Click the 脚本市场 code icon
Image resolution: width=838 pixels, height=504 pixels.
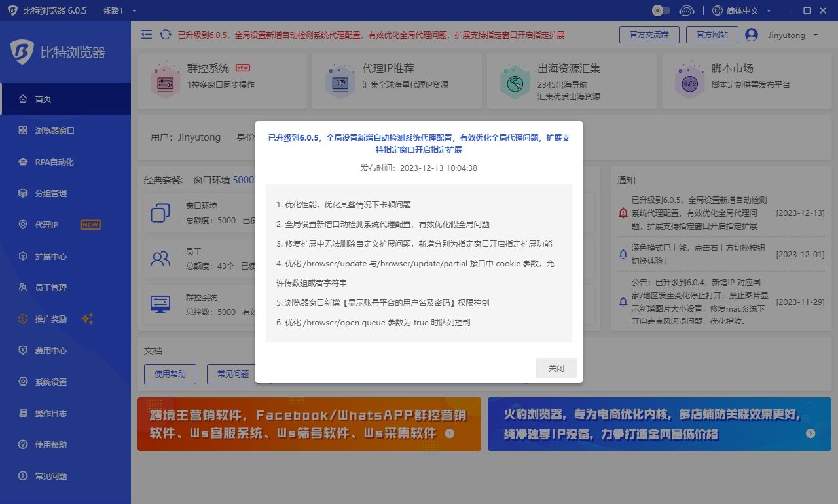pos(689,82)
